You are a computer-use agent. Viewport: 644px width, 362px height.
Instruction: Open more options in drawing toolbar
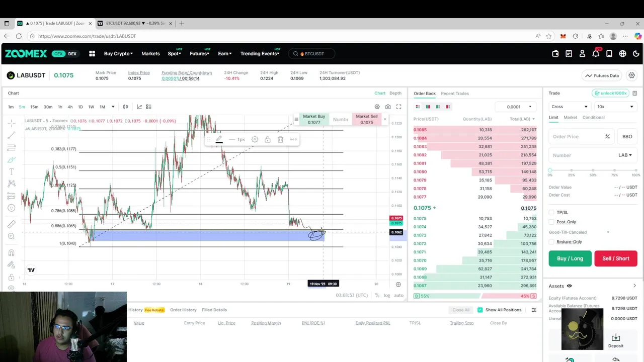tap(293, 139)
